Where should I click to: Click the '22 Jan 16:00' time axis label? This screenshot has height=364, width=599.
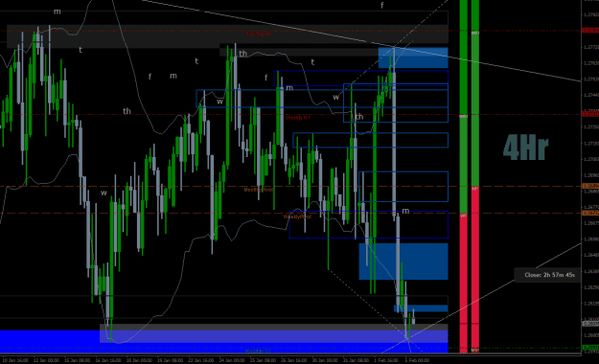201,360
